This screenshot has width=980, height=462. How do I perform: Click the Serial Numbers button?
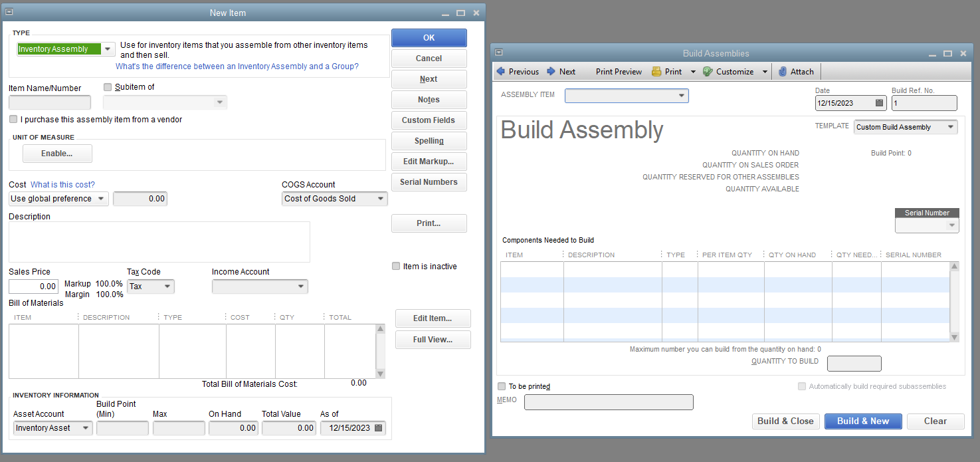[x=429, y=181]
